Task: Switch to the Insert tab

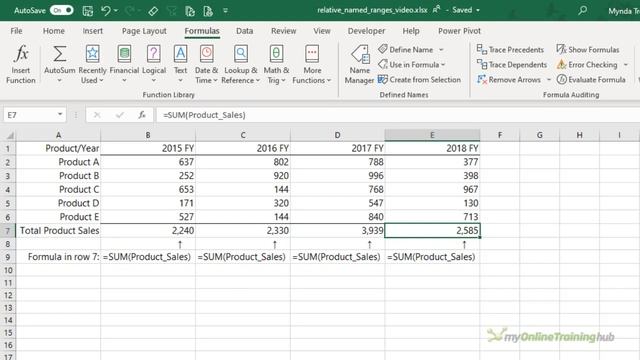Action: (x=93, y=31)
